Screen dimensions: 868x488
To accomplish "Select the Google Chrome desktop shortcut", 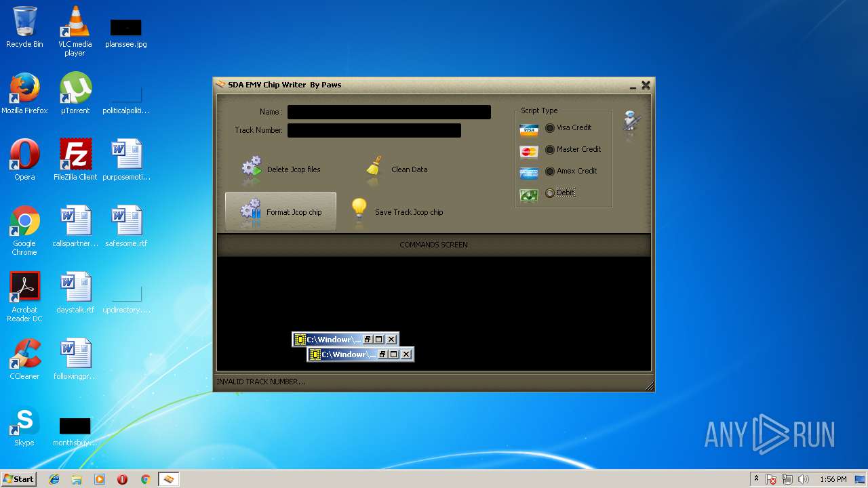I will [x=24, y=230].
